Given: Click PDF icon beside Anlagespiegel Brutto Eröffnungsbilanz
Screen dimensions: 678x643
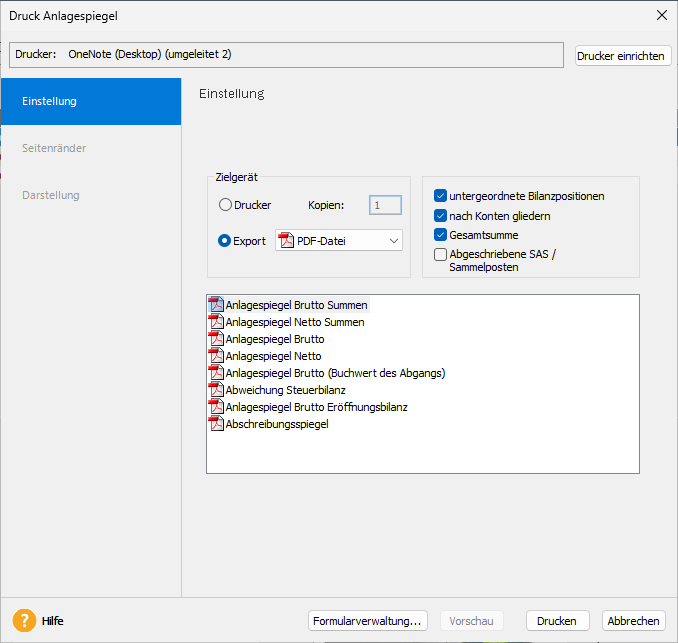Looking at the screenshot, I should pyautogui.click(x=216, y=407).
